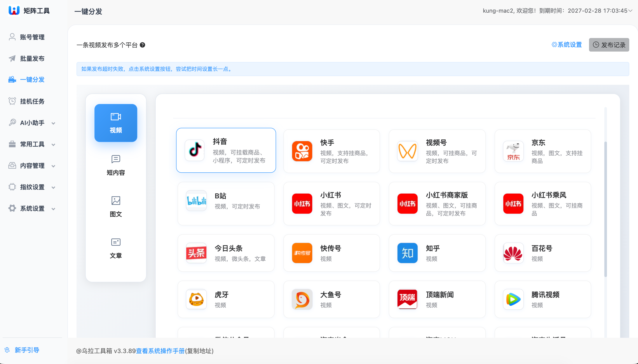Click the 抖音 platform icon
Screen dimensions: 638x364
pyautogui.click(x=195, y=150)
